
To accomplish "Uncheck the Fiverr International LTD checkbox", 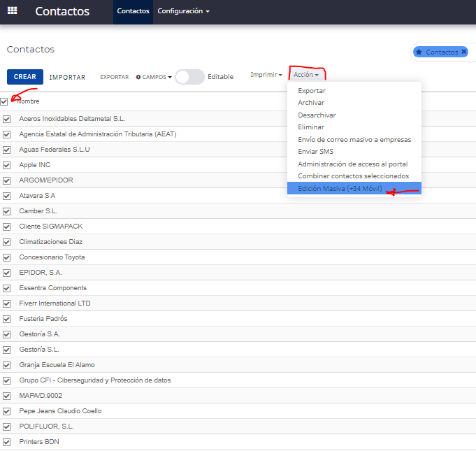I will (x=7, y=303).
